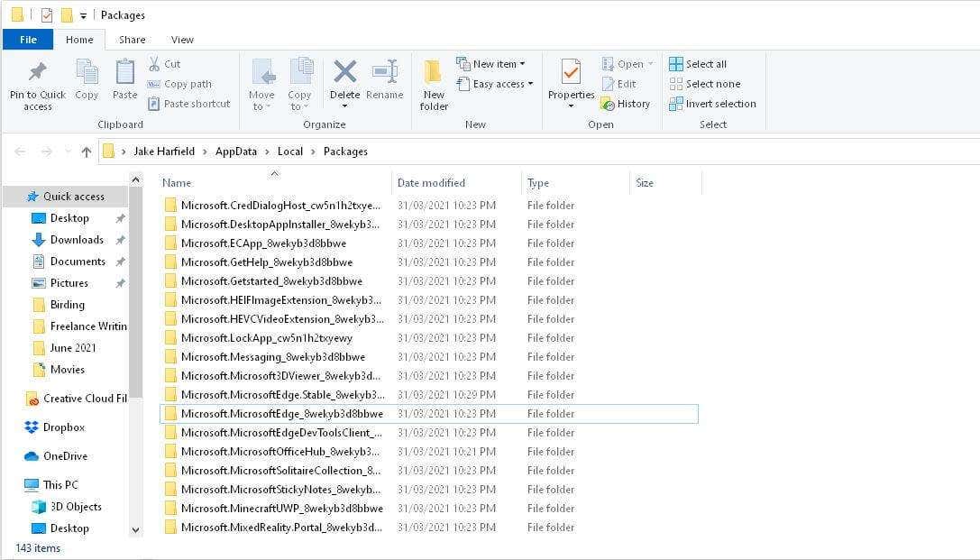Switch to the Home tab

[79, 40]
